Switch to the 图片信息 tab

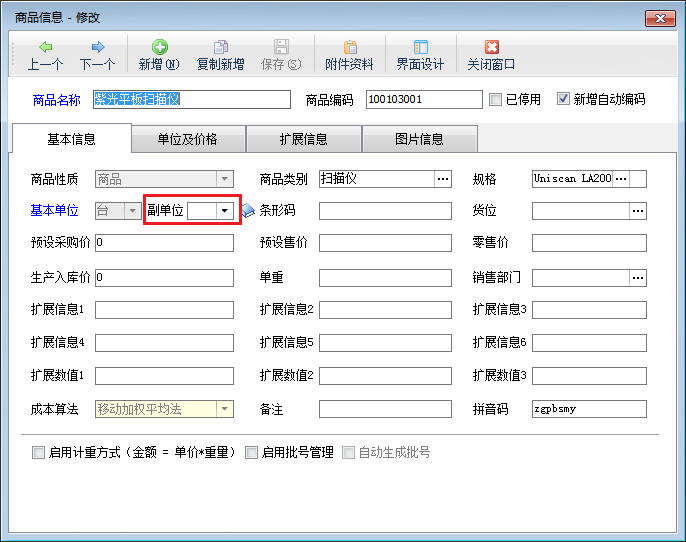pos(419,139)
